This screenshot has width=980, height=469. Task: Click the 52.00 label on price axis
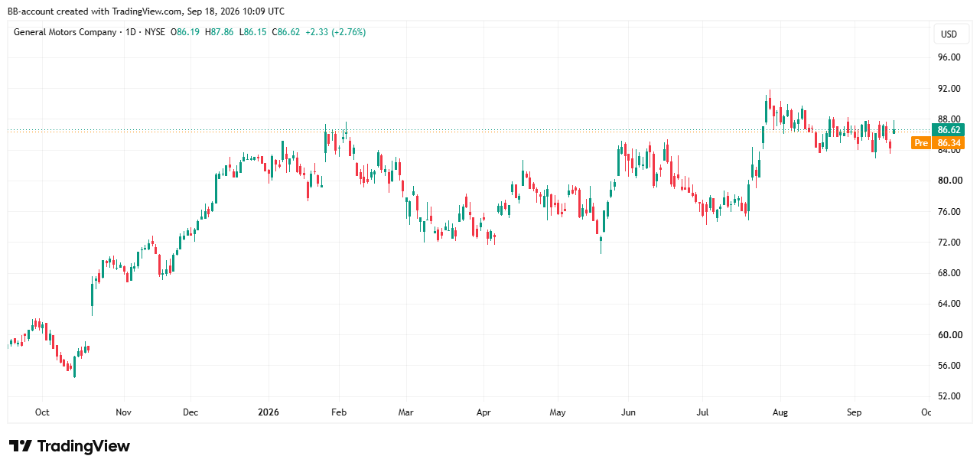click(x=949, y=396)
